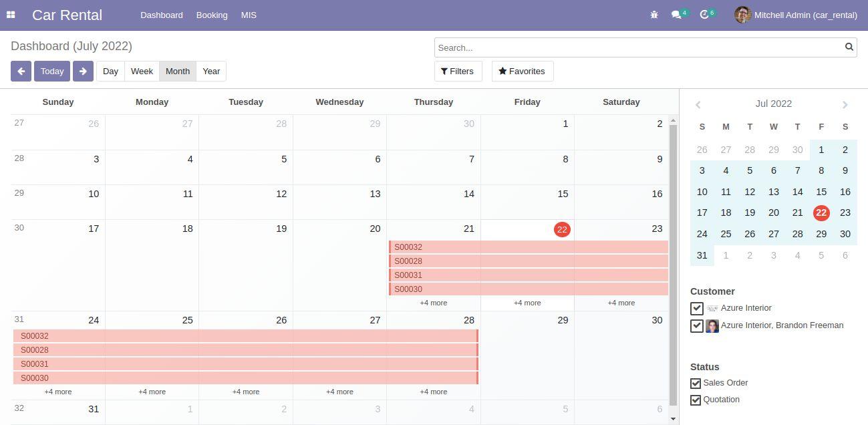Open event S00030 starting Thursday 21
The height and width of the screenshot is (425, 868).
pyautogui.click(x=529, y=289)
